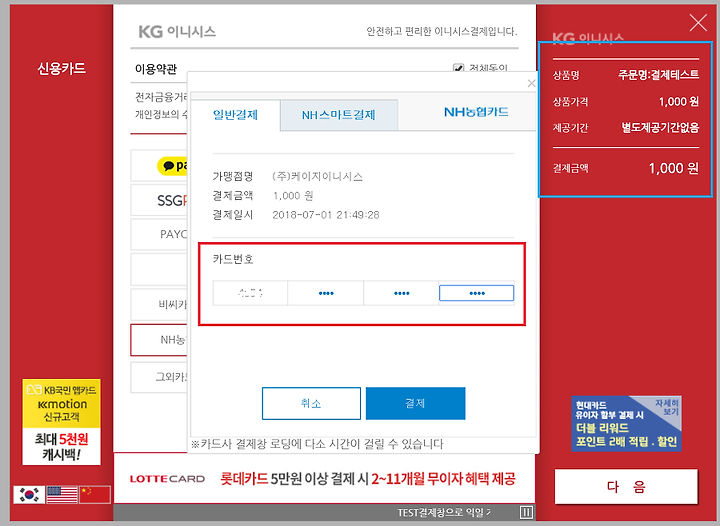Viewport: 720px width, 526px height.
Task: Click the 이용약관 heading
Action: [156, 69]
